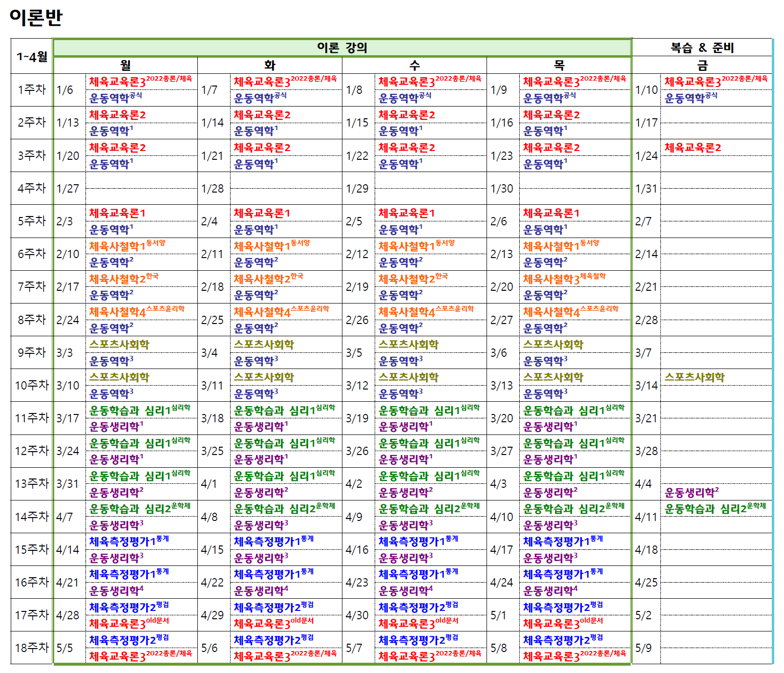Click 체육교육론2 in the 1/24 Friday cell

693,148
